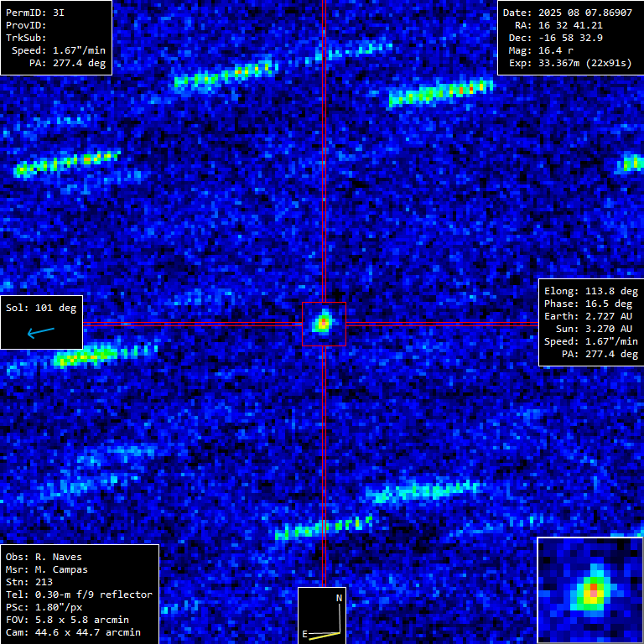This screenshot has width=644, height=644.
Task: Click the Exp: 33.367m (22x91s) line
Action: pyautogui.click(x=570, y=63)
